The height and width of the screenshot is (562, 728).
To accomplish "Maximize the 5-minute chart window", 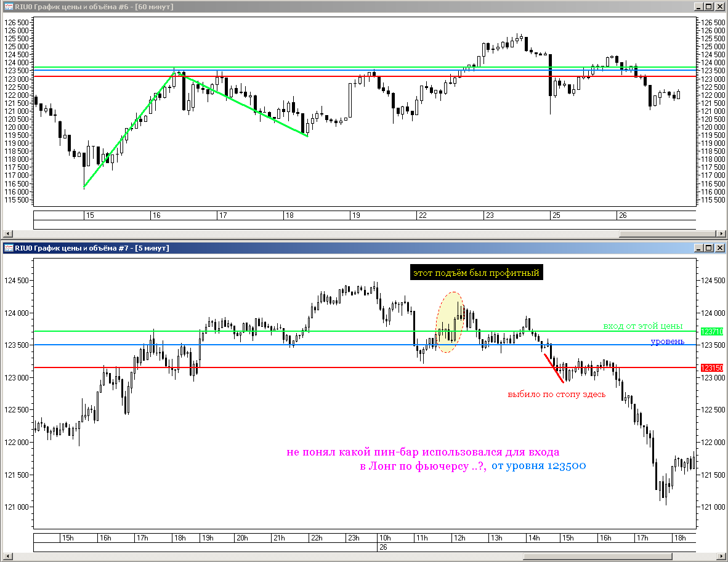I will coord(709,248).
